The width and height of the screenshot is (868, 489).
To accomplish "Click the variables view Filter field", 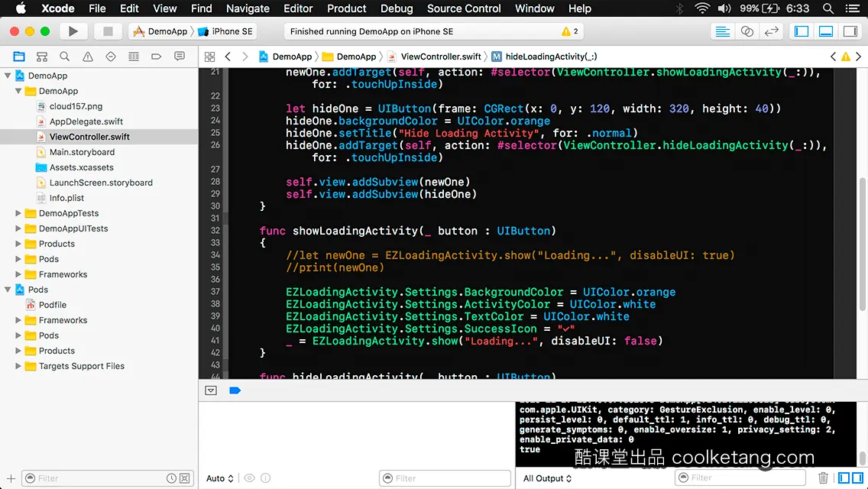I will (445, 478).
